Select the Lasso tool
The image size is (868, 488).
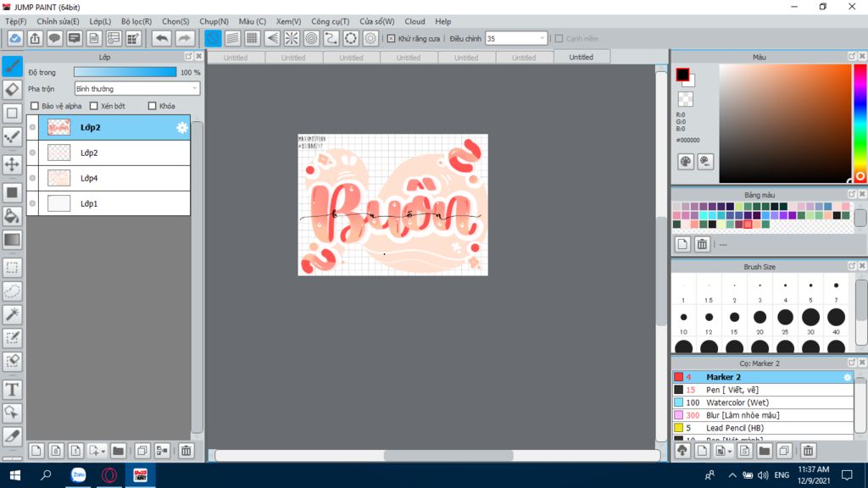point(12,291)
